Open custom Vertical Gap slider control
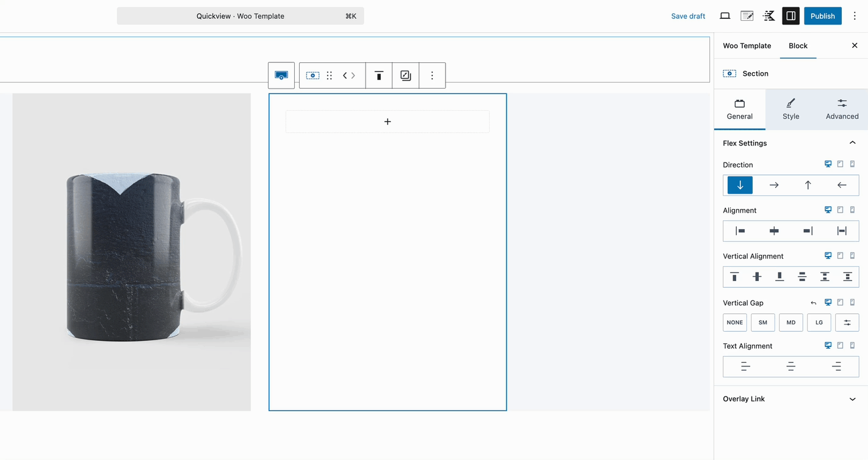Image resolution: width=868 pixels, height=460 pixels. [847, 322]
